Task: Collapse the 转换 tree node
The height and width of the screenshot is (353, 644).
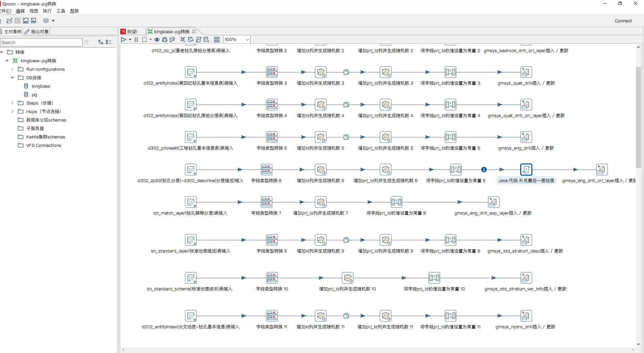Action: [2, 52]
